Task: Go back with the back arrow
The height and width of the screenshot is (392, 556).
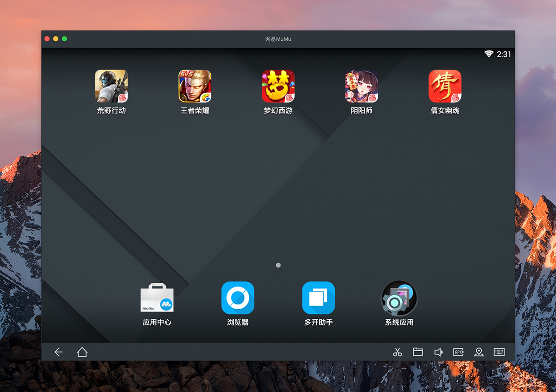Action: pos(58,352)
